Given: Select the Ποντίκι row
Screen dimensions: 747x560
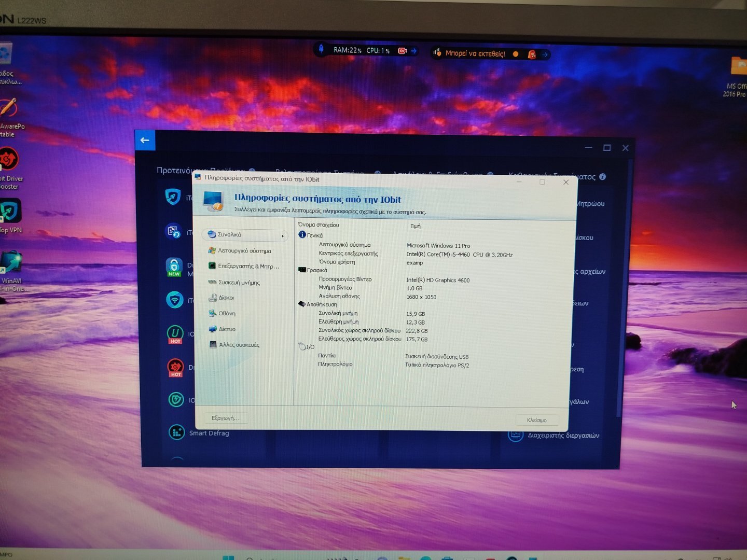Looking at the screenshot, I should [394, 356].
